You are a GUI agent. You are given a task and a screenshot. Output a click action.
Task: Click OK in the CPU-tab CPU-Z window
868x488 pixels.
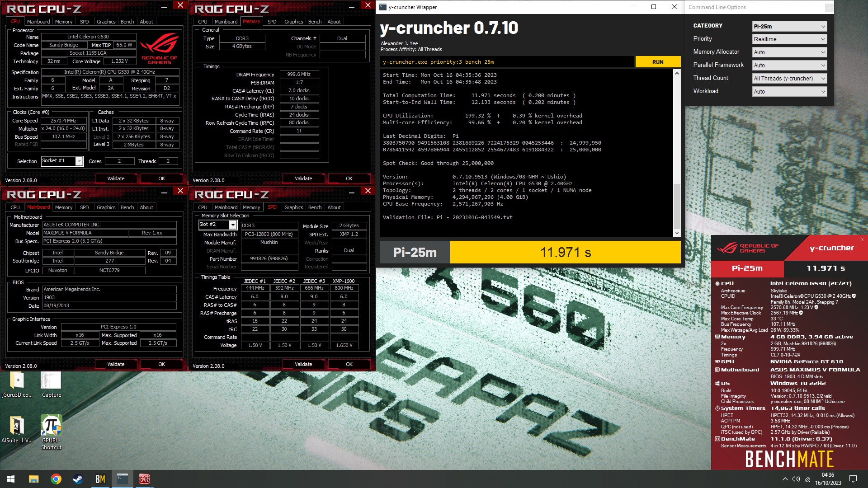161,178
